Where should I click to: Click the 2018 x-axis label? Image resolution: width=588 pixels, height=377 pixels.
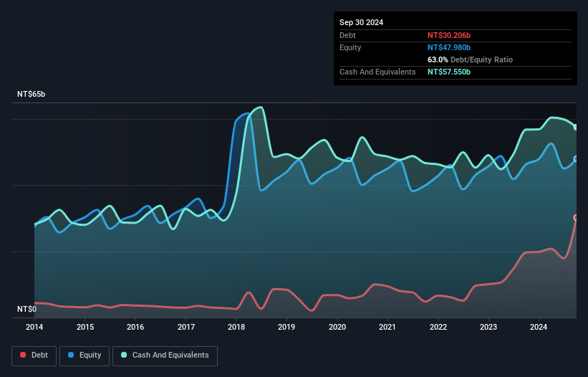[236, 327]
